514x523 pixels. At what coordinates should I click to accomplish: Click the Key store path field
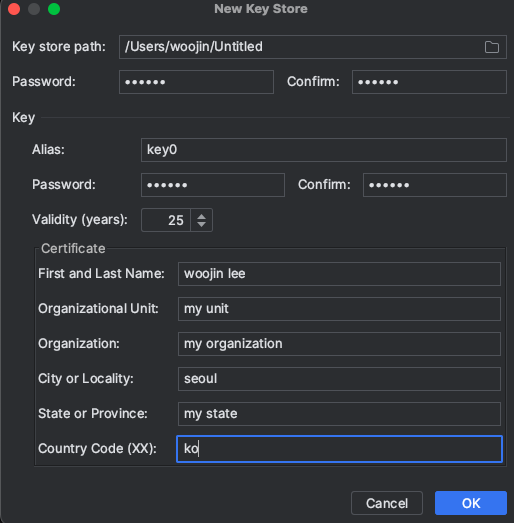click(x=313, y=47)
